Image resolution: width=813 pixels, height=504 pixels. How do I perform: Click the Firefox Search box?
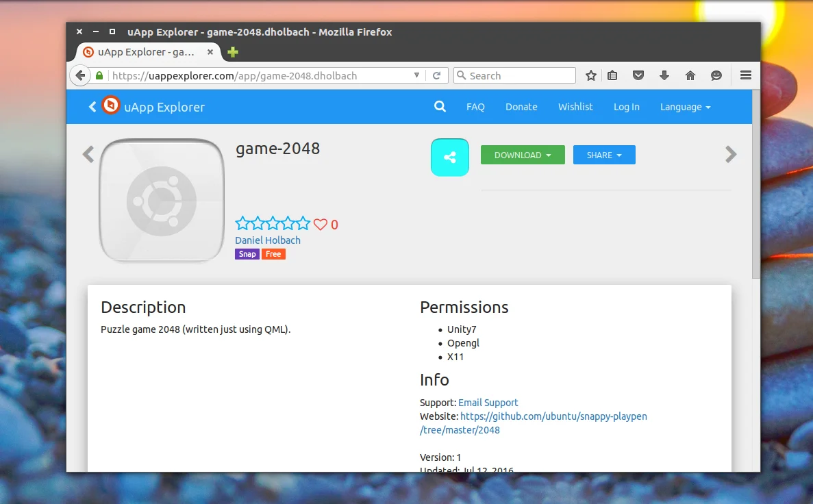(x=514, y=76)
